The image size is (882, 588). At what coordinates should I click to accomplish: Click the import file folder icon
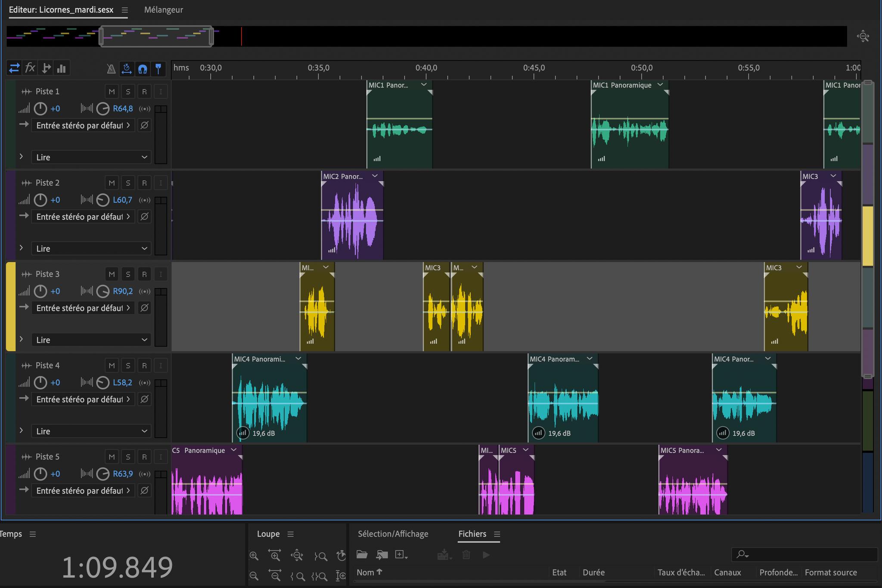[382, 555]
